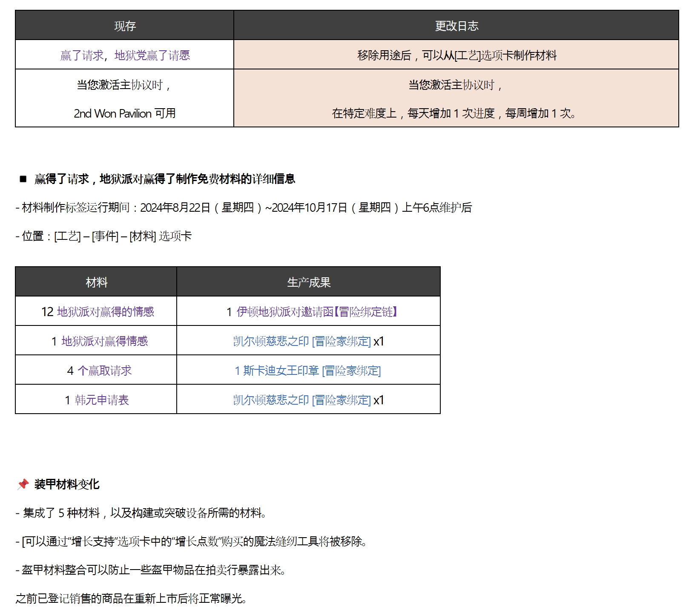Open the link 伊顿地狱派对邀请函【冒险绑定链】

point(317,312)
